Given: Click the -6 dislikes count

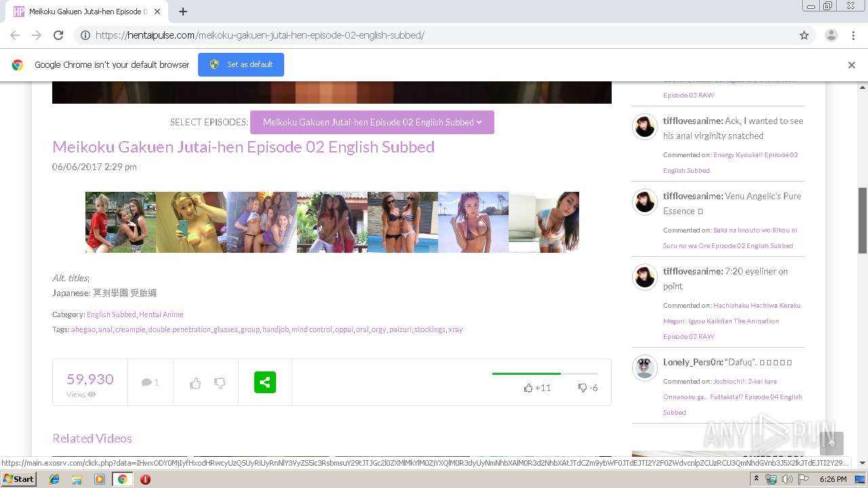Looking at the screenshot, I should 588,388.
